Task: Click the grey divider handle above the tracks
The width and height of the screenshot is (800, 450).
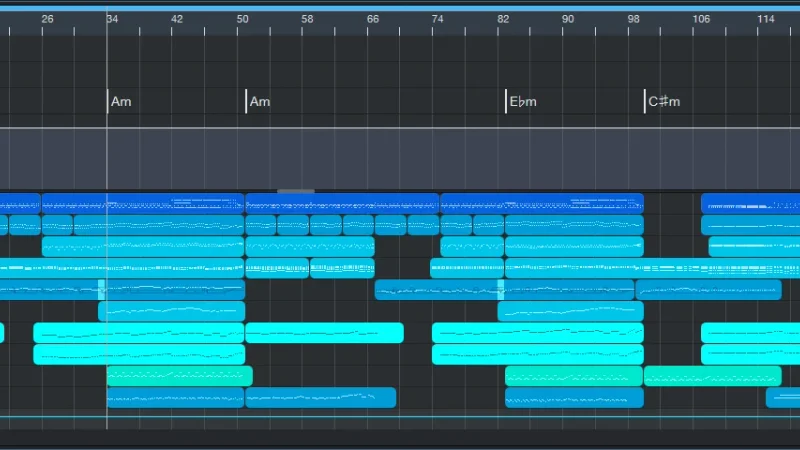Action: pyautogui.click(x=296, y=191)
